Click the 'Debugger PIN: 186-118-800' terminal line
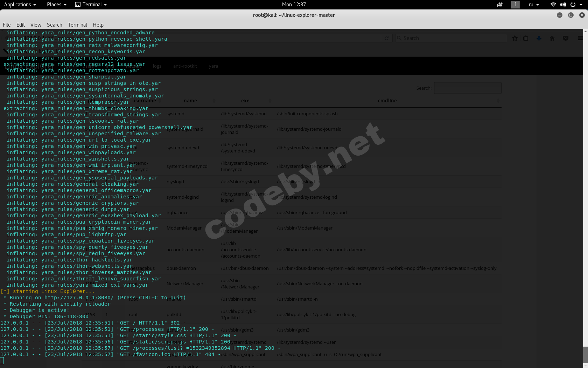Viewport: 588px width, 368px height. click(46, 317)
